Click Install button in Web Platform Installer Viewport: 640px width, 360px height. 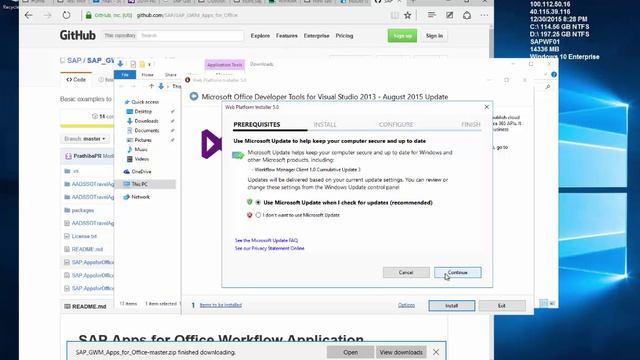451,306
